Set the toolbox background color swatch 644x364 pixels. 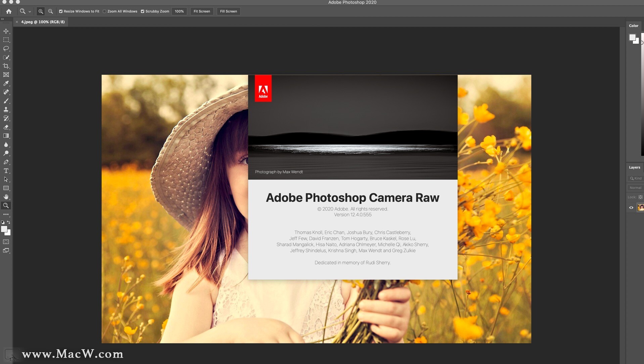coord(9,233)
